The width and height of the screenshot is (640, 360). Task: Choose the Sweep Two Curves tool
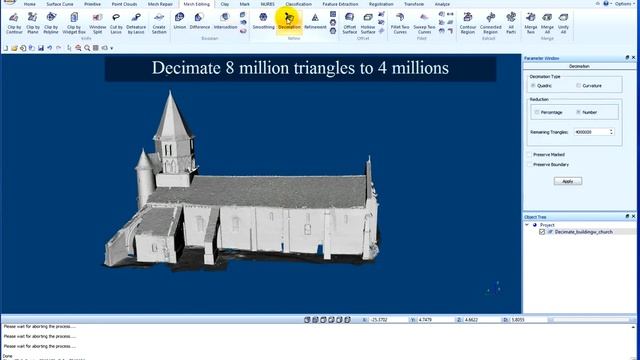tap(424, 23)
